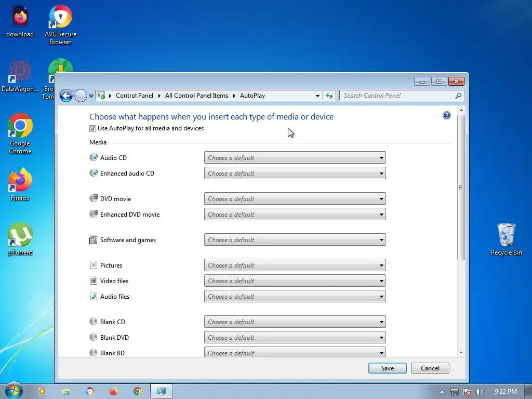Go back with the Back arrow button
This screenshot has width=532, height=399.
[x=66, y=96]
